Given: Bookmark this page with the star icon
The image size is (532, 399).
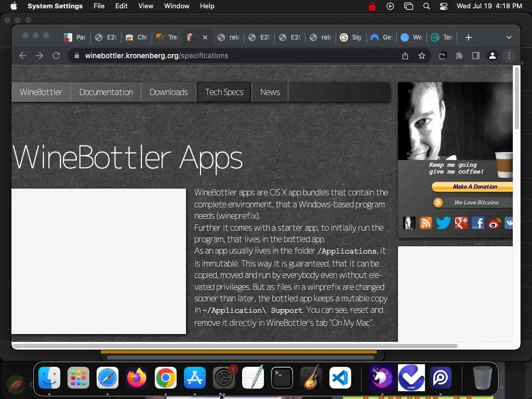Looking at the screenshot, I should pos(422,56).
